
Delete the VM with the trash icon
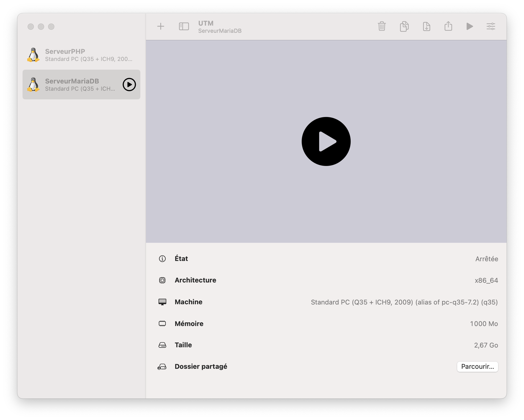coord(382,26)
